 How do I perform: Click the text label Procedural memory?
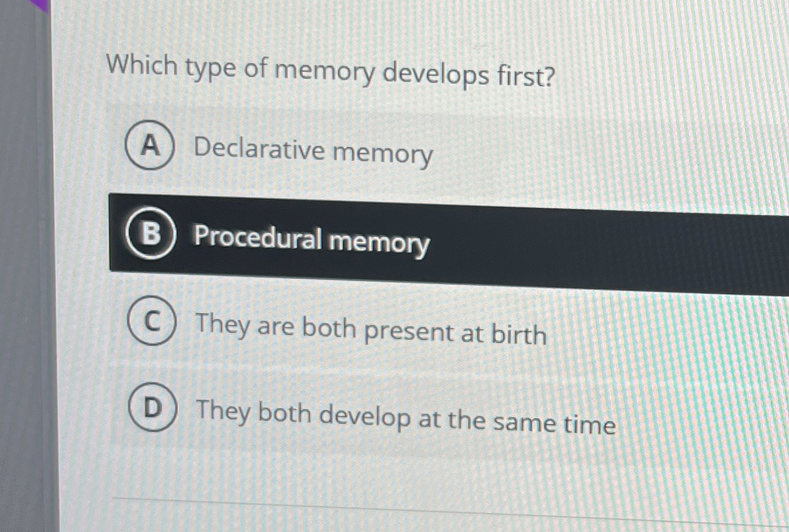pyautogui.click(x=311, y=240)
